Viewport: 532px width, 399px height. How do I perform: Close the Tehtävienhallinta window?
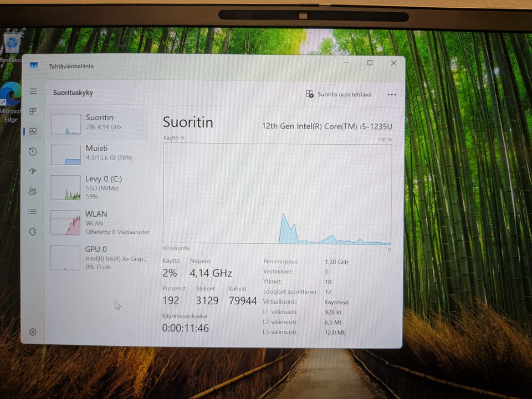[x=393, y=63]
